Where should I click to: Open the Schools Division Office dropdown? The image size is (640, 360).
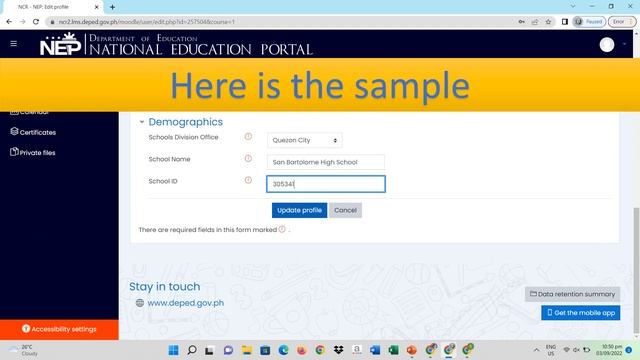coord(304,140)
